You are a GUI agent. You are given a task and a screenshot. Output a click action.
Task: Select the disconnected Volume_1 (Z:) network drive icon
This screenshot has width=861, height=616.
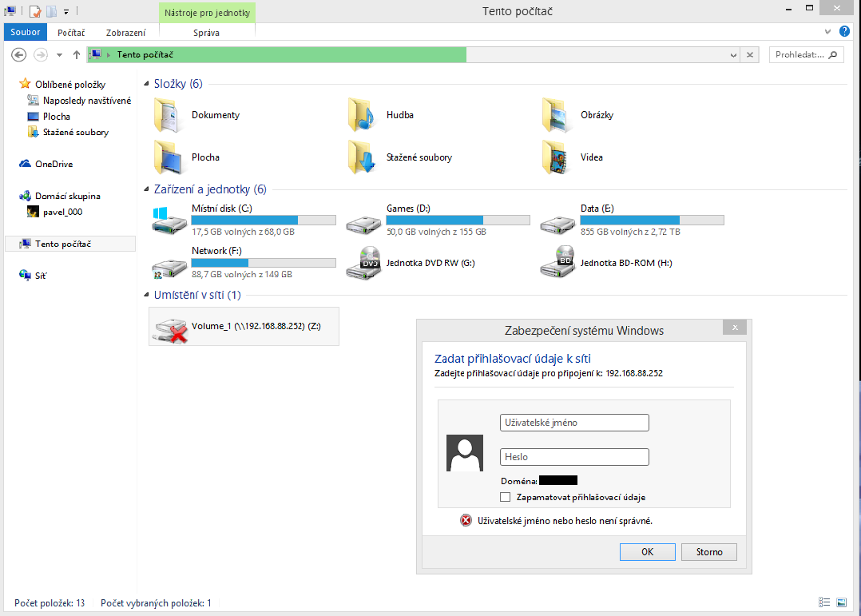point(170,330)
